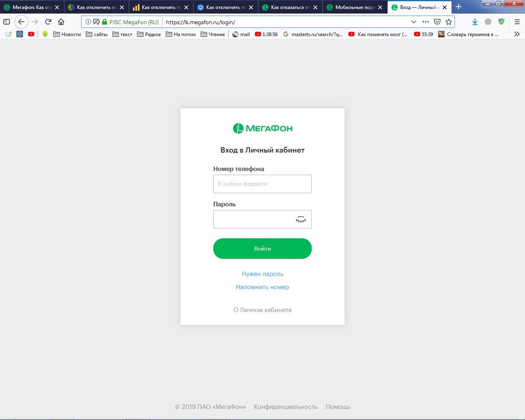Viewport: 525px width, 420px height.
Task: Open the 'текст' bookmarks folder
Action: [x=122, y=34]
